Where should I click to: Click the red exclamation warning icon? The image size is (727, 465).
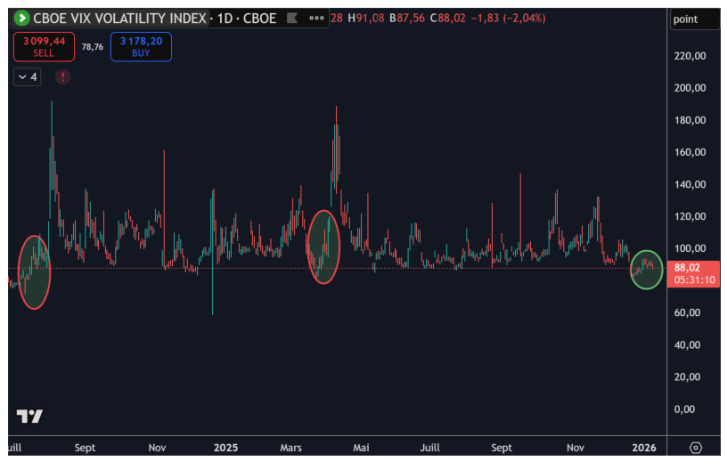pyautogui.click(x=63, y=77)
